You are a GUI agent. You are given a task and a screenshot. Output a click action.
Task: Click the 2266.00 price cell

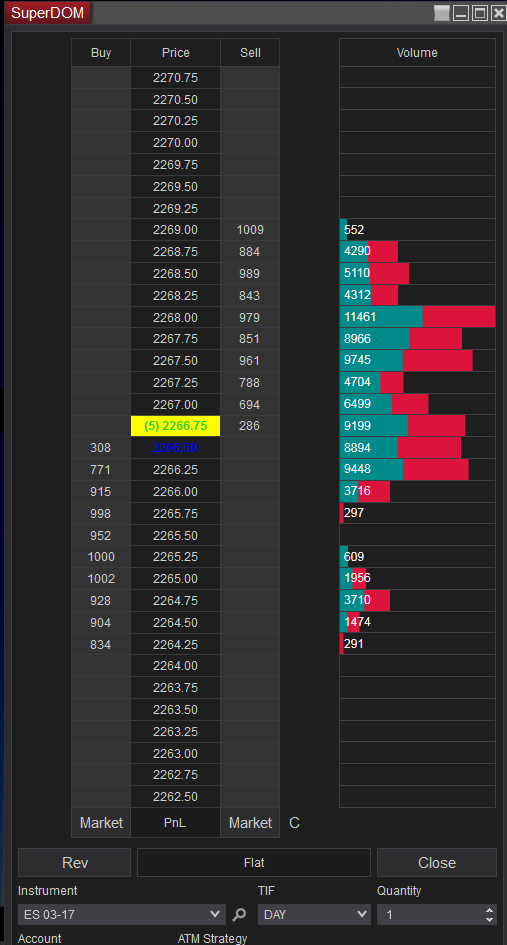(175, 491)
